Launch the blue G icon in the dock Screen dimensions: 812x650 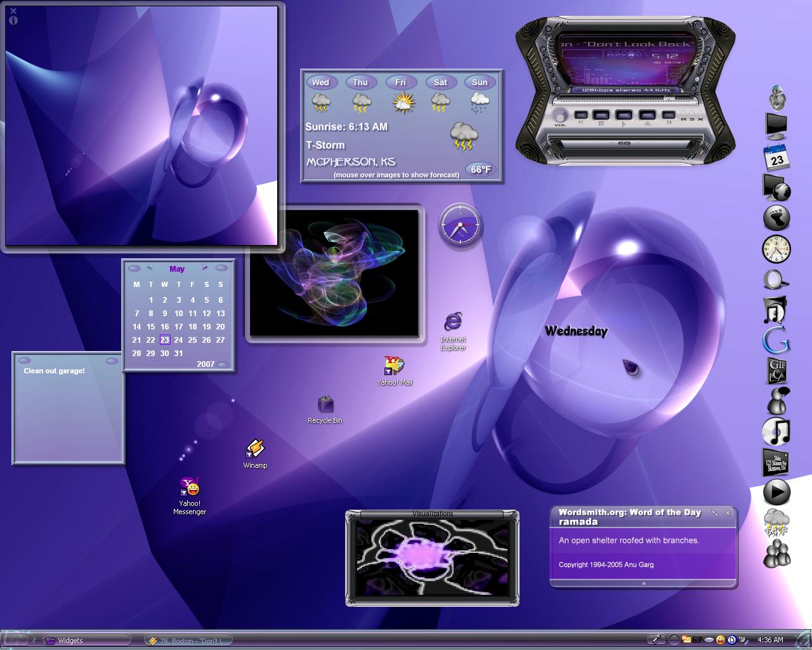coord(775,340)
